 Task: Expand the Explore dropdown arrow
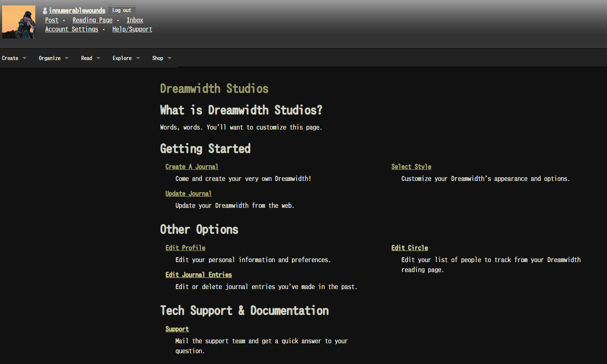click(138, 58)
